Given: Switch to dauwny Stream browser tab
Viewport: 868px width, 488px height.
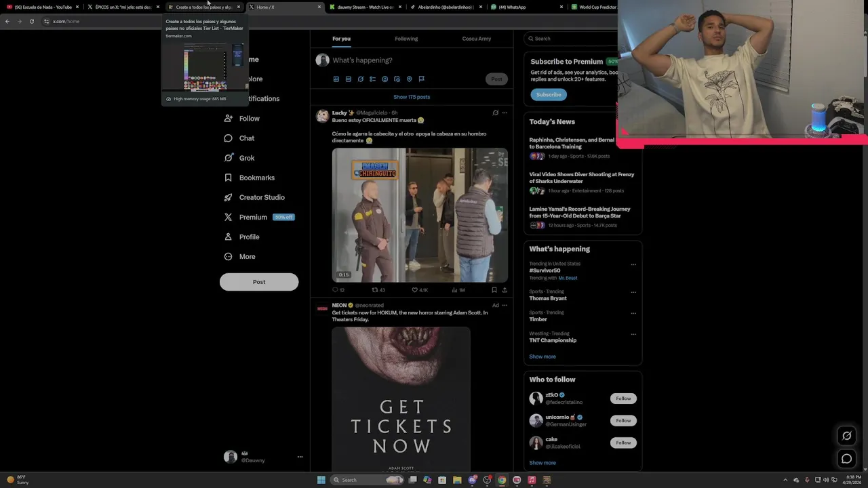Looking at the screenshot, I should 366,7.
